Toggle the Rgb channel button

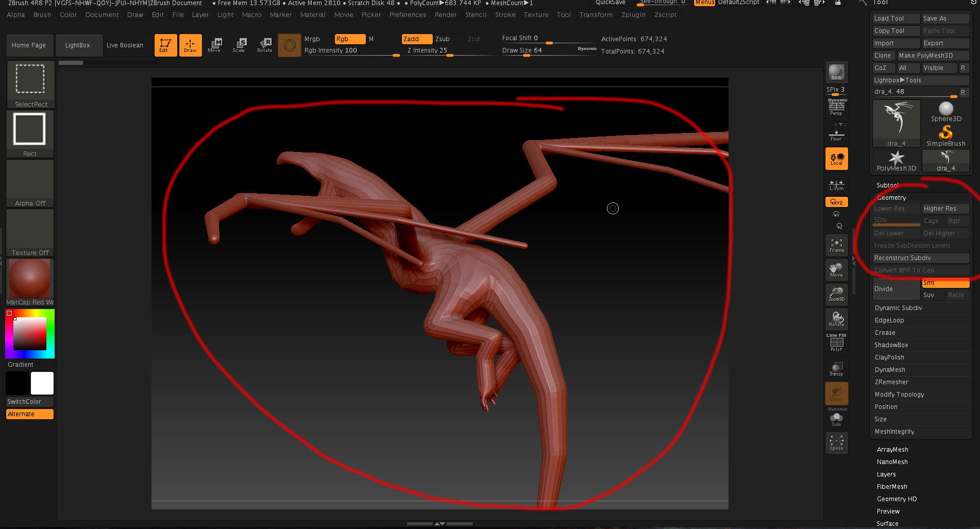pos(350,39)
